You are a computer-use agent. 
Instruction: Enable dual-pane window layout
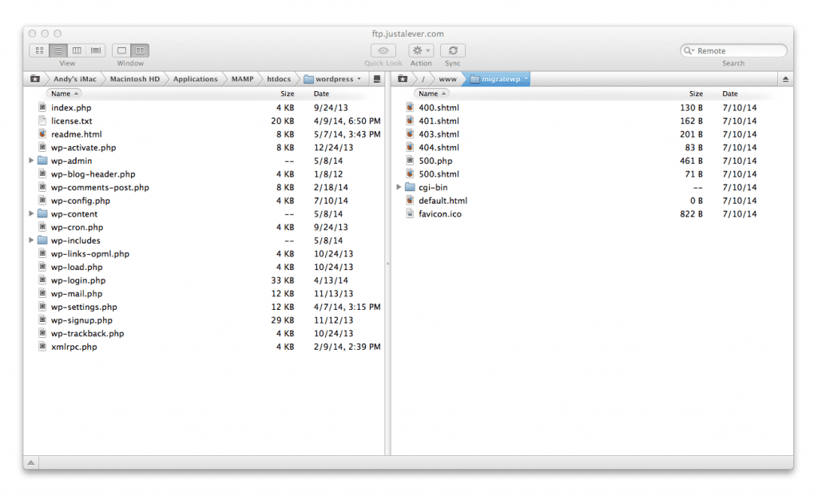pyautogui.click(x=141, y=50)
